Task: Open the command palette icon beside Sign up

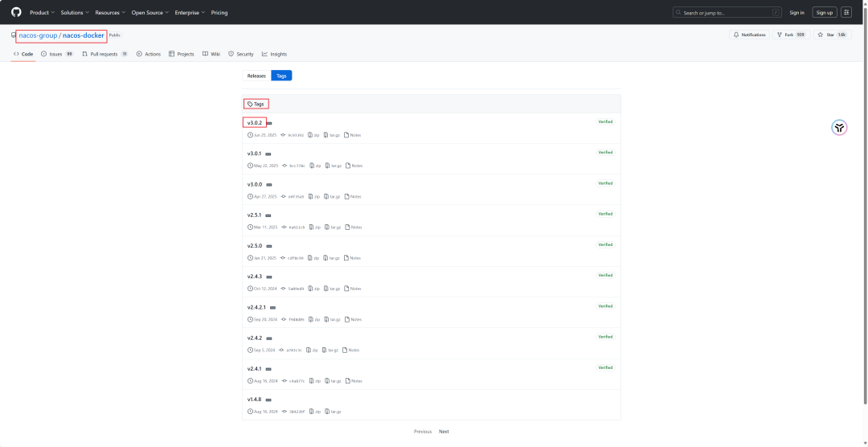Action: pos(845,12)
